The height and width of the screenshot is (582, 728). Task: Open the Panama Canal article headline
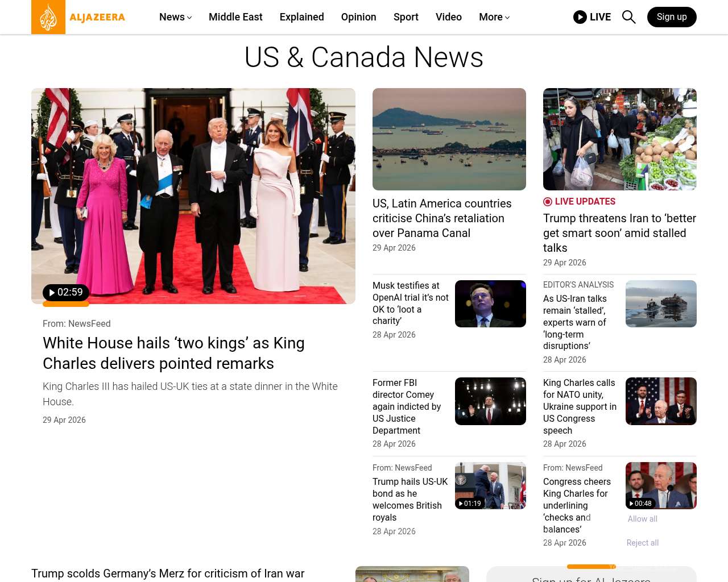pyautogui.click(x=441, y=218)
